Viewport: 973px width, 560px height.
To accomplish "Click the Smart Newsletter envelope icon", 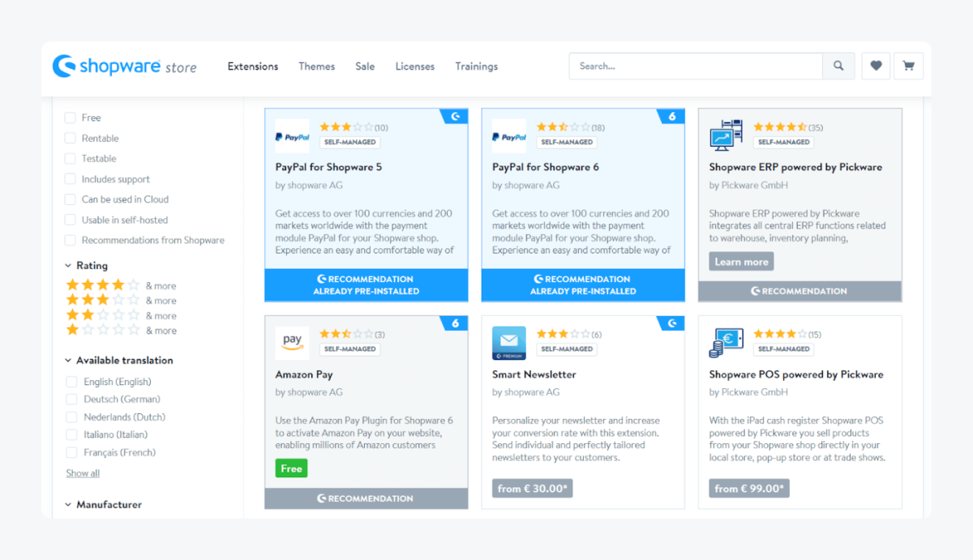I will coord(509,343).
